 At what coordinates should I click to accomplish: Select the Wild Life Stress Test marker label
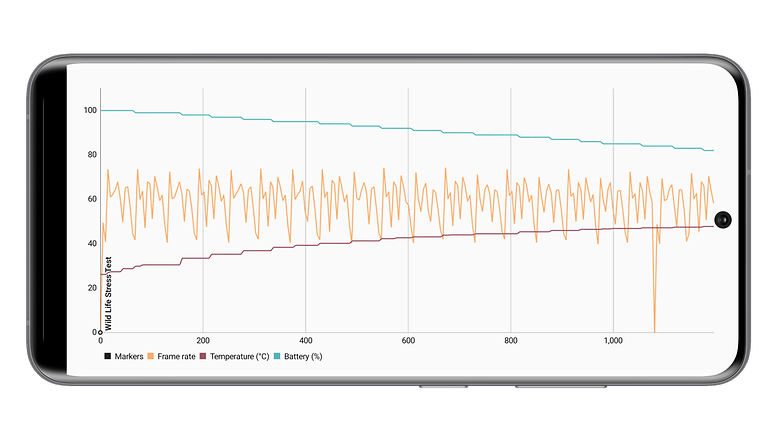108,294
